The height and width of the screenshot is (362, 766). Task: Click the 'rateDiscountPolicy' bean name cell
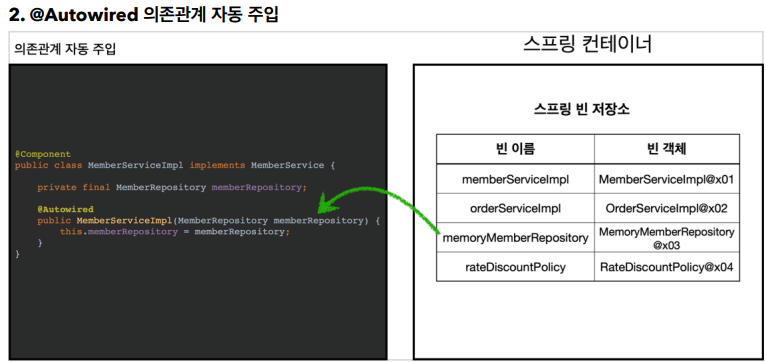point(515,267)
